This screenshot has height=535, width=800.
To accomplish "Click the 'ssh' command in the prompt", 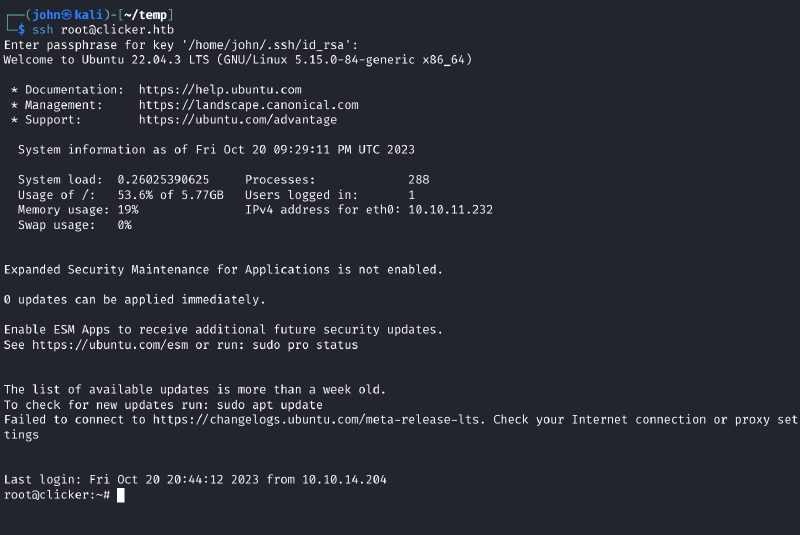I will (42, 30).
